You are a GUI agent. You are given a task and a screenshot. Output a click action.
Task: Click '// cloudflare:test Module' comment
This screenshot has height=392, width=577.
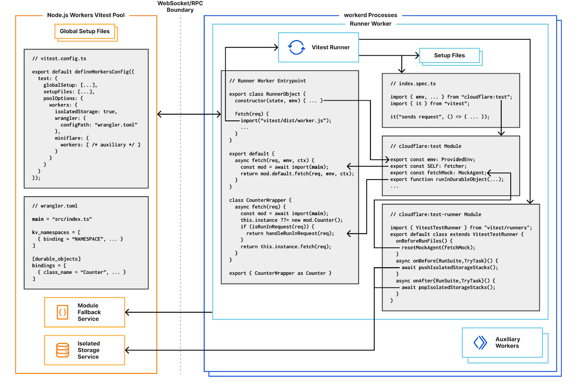[426, 146]
